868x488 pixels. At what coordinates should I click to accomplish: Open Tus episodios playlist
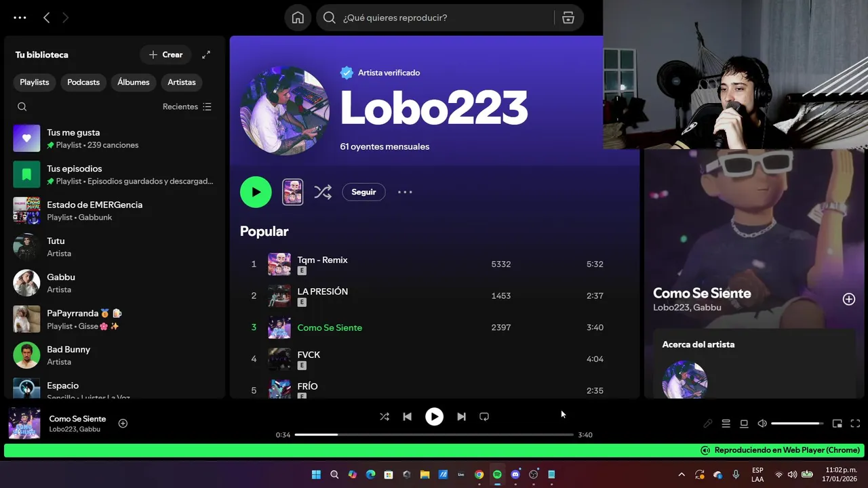point(115,174)
